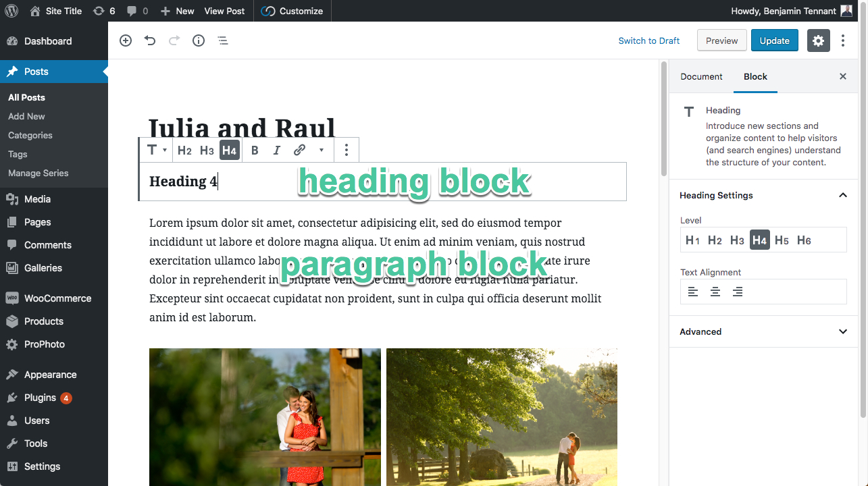Click the Add block plus icon
The height and width of the screenshot is (486, 868).
click(126, 40)
